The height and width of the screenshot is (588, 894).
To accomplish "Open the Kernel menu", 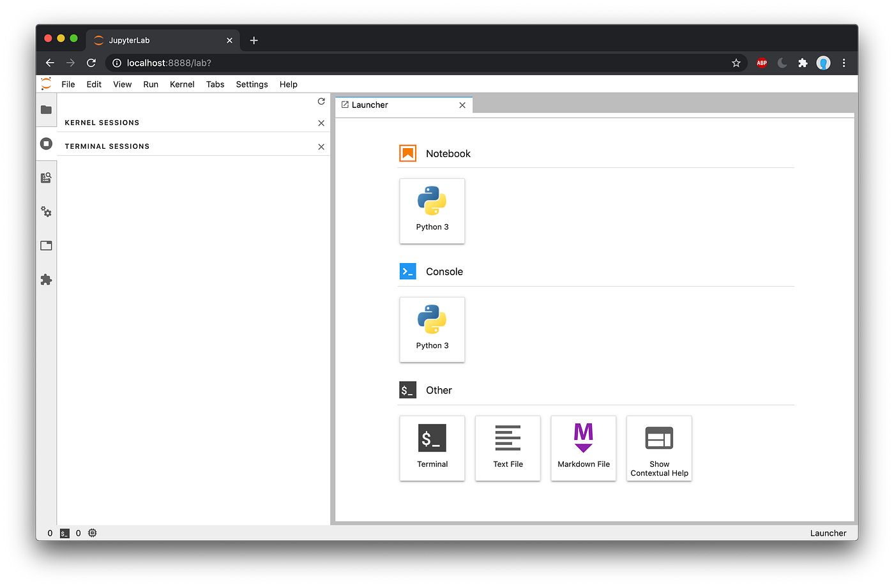I will [182, 84].
